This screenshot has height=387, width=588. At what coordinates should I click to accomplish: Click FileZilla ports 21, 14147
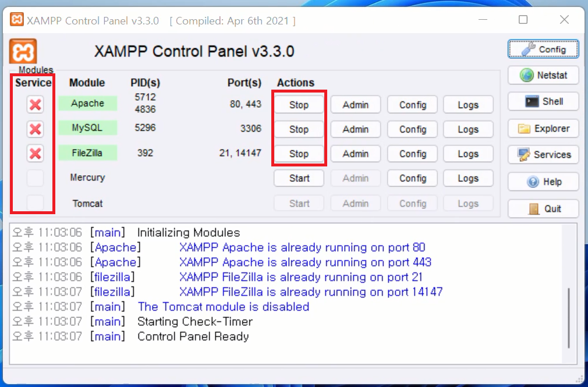[x=240, y=153]
